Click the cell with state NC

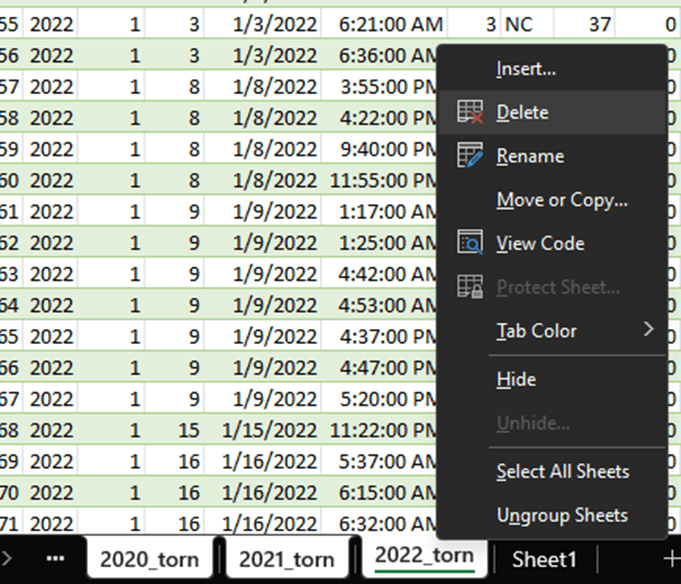pos(518,24)
